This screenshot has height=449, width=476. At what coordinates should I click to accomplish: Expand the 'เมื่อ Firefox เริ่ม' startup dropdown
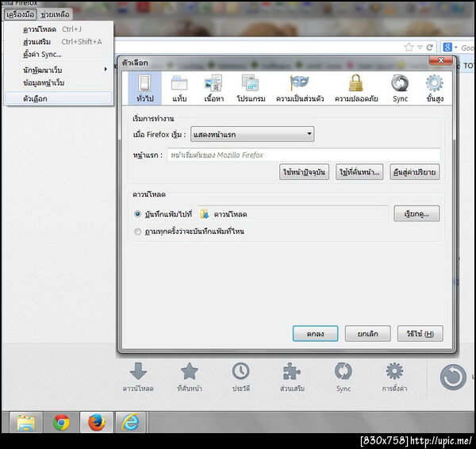coord(252,134)
